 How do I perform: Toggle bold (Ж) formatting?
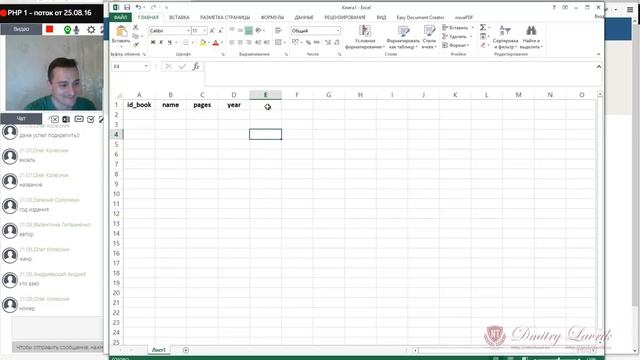[153, 42]
